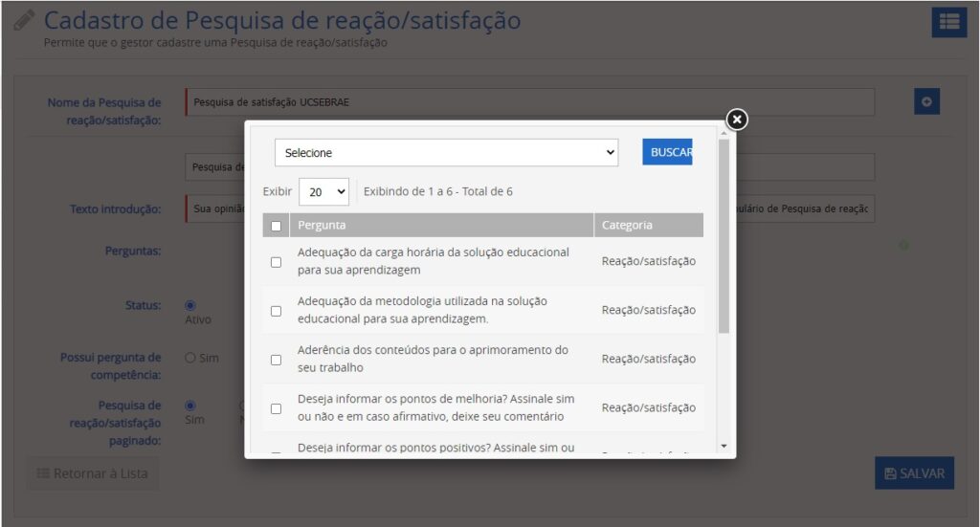The height and width of the screenshot is (527, 980).
Task: Open the Exibir 20 page-size dropdown
Action: tap(323, 192)
